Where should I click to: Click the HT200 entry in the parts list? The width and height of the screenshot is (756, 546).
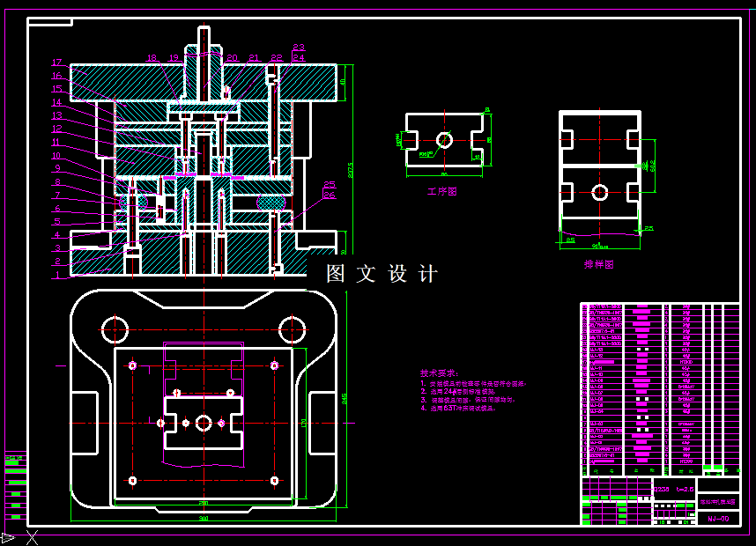[x=686, y=362]
